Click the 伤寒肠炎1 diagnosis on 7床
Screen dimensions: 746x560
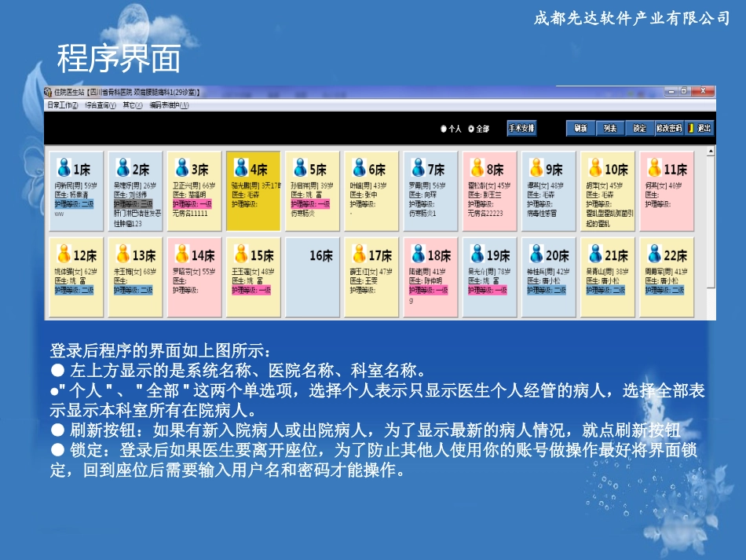(x=422, y=214)
